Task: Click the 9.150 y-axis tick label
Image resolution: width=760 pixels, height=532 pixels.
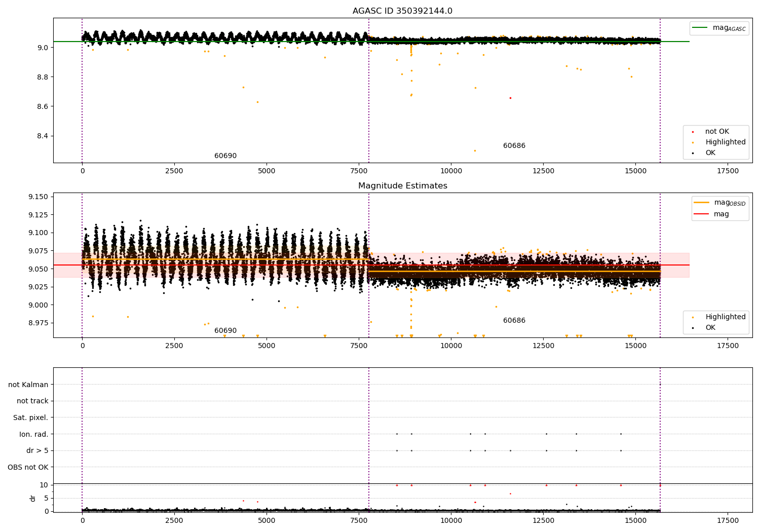Action: 39,197
